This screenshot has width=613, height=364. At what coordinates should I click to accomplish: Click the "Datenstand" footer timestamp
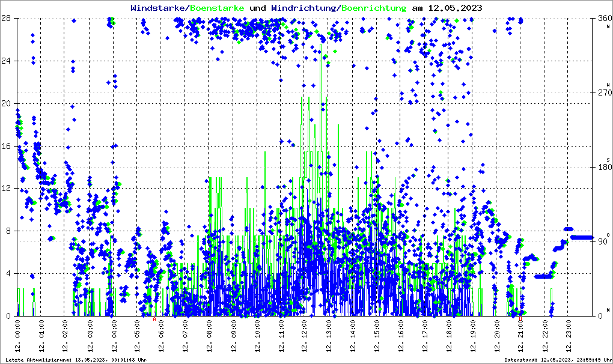click(558, 360)
